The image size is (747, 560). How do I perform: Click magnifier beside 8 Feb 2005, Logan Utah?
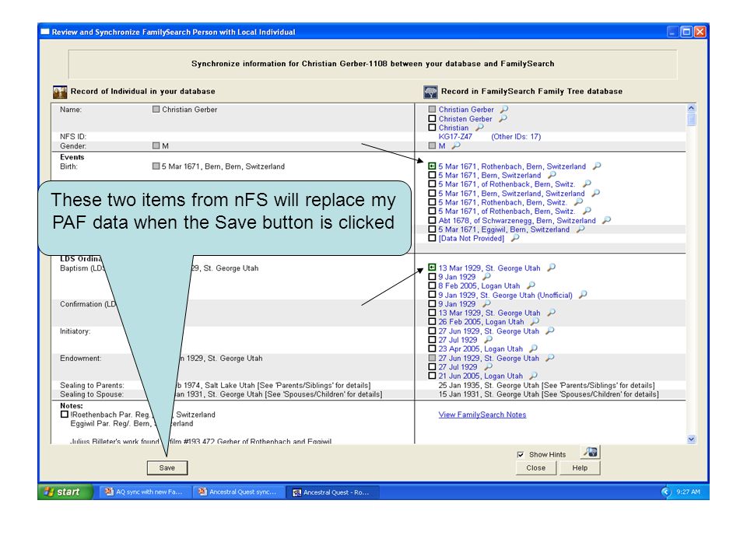coord(531,285)
